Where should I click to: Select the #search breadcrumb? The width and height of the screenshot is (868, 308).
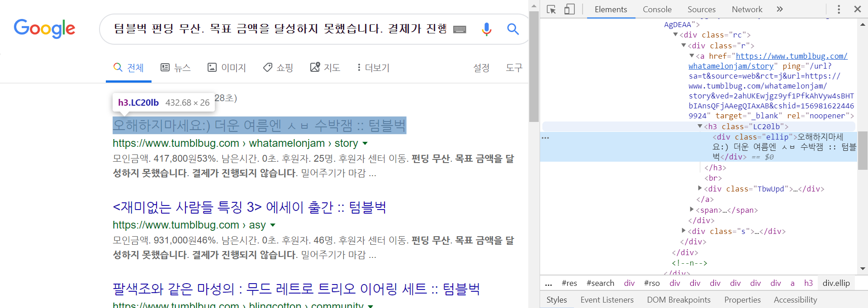[x=600, y=283]
